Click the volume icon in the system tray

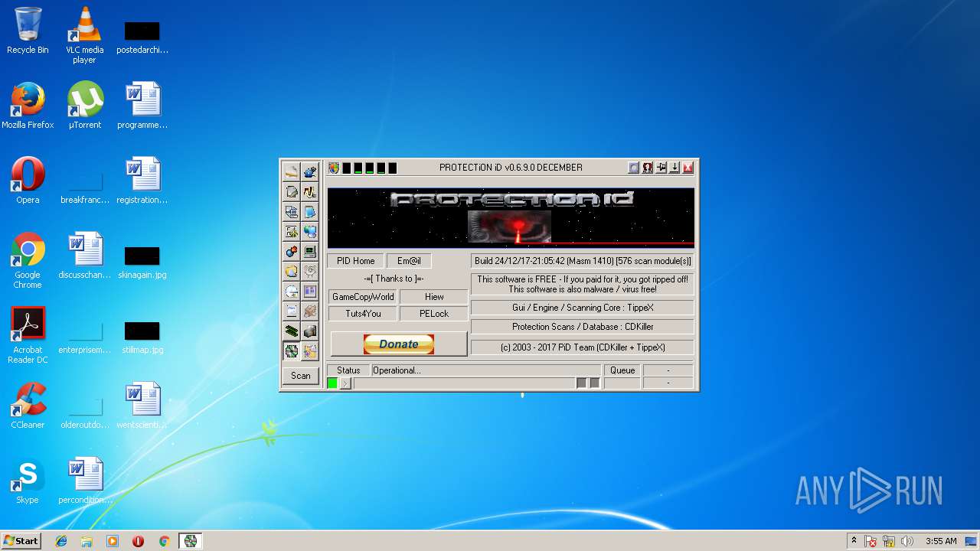click(907, 541)
